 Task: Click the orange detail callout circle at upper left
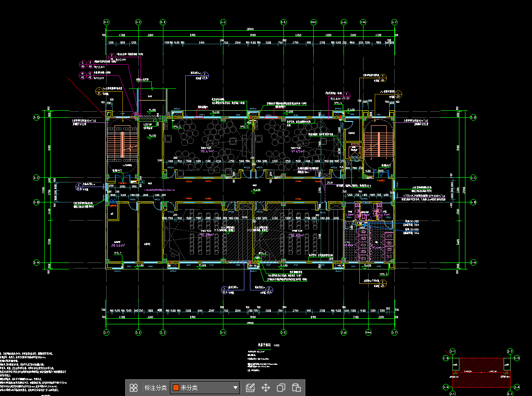[x=99, y=90]
